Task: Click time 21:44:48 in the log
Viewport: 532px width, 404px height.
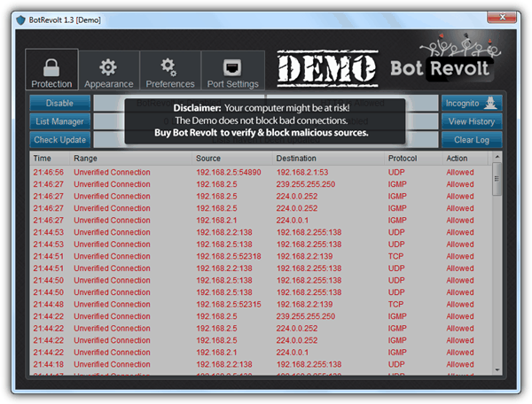Action: [49, 305]
